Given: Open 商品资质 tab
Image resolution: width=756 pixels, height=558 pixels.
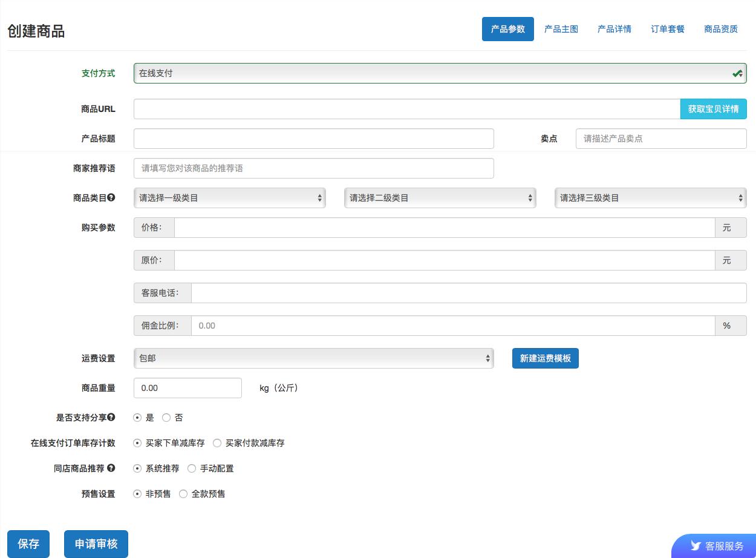Looking at the screenshot, I should pyautogui.click(x=721, y=29).
